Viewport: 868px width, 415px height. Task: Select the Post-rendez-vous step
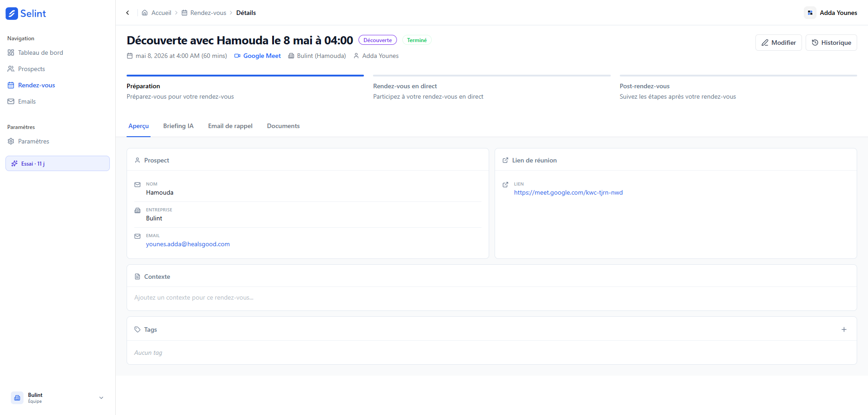pos(738,88)
